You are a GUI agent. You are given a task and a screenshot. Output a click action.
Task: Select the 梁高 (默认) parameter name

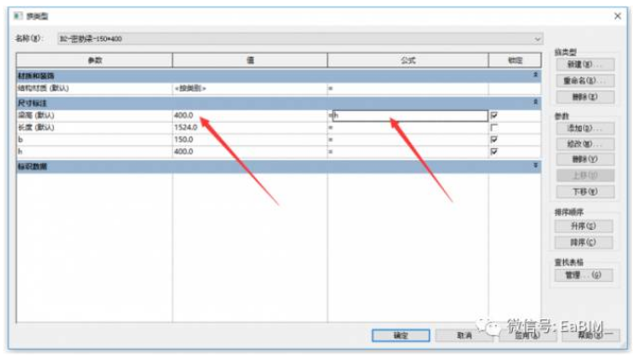(x=36, y=115)
